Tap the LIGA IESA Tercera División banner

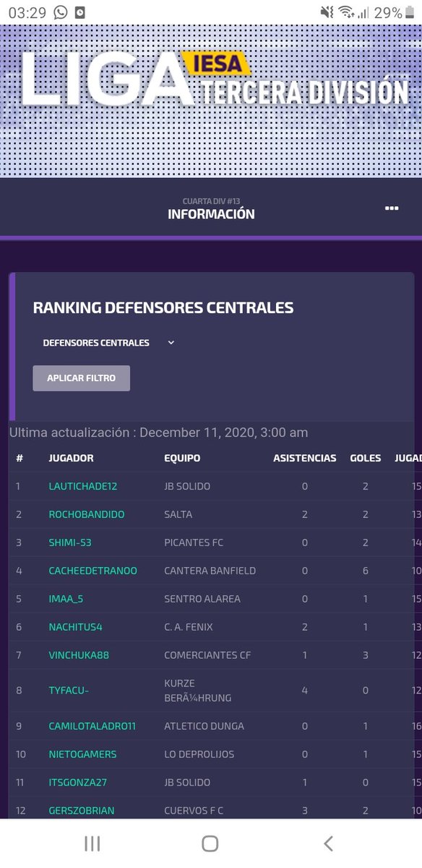point(211,101)
